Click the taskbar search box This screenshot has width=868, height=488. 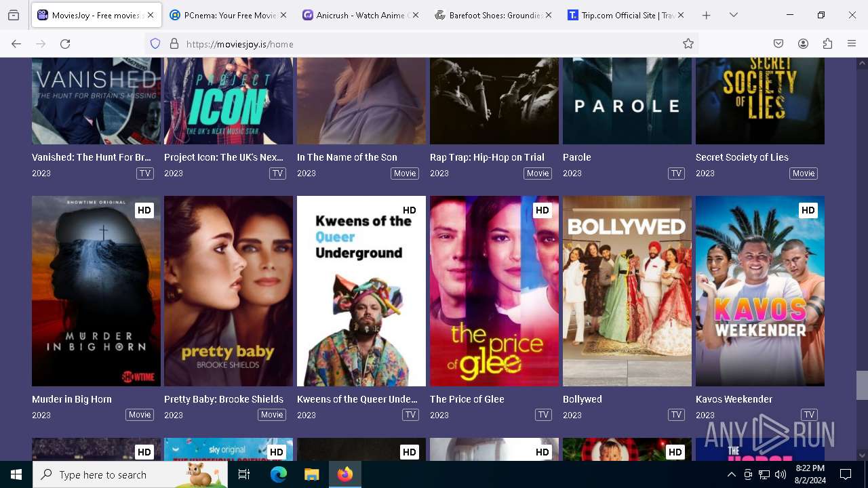[130, 474]
